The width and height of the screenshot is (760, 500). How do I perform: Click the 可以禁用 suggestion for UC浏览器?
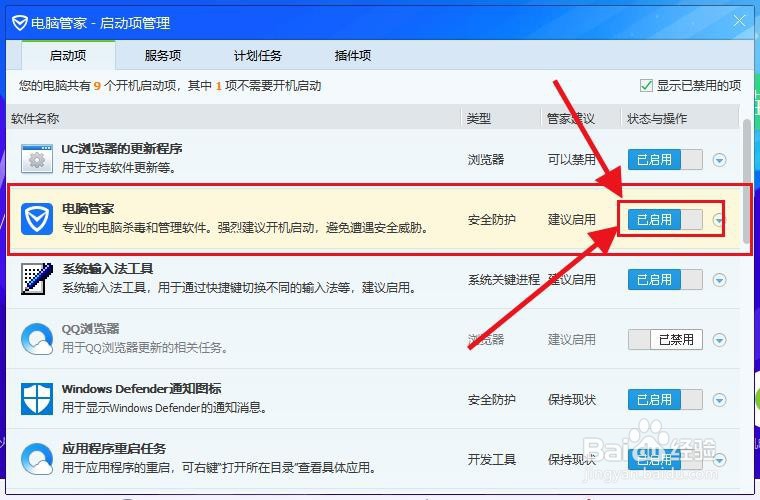pyautogui.click(x=572, y=159)
